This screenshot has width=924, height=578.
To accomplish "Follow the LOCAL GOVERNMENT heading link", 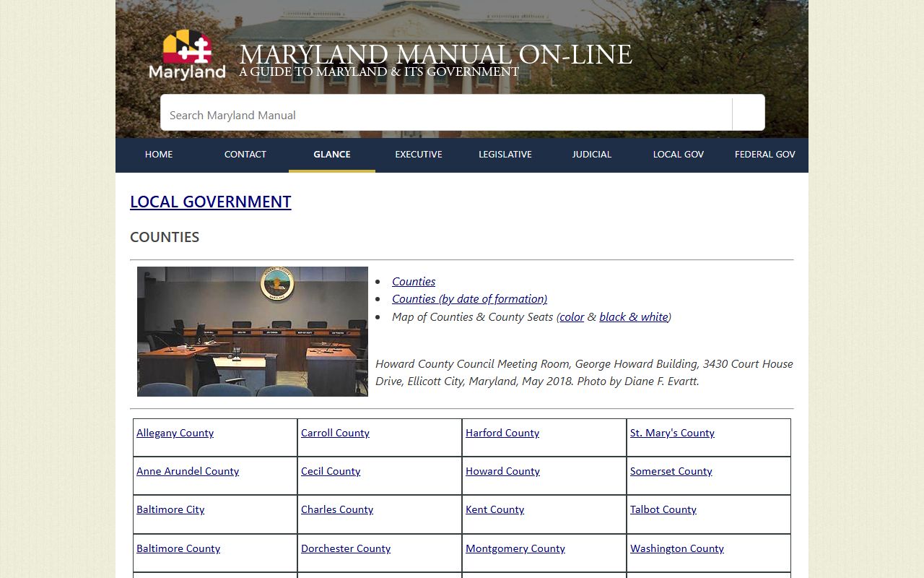I will [x=211, y=202].
